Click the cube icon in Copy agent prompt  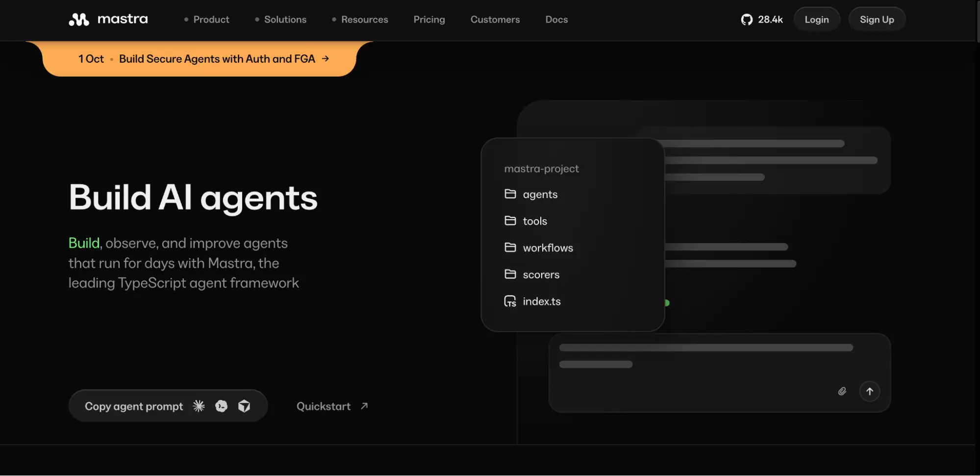pyautogui.click(x=244, y=406)
